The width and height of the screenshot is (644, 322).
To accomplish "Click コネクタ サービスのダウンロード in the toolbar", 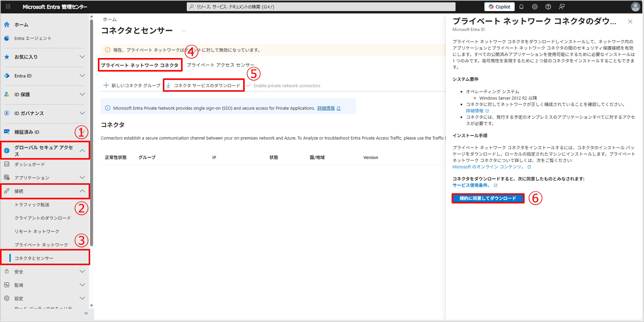I will tap(204, 85).
